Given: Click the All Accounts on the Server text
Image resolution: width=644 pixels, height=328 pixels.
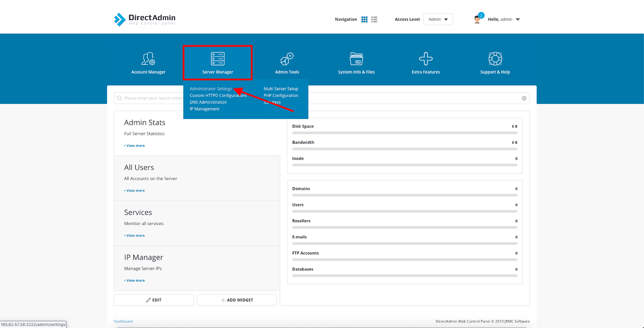Looking at the screenshot, I should [x=151, y=179].
